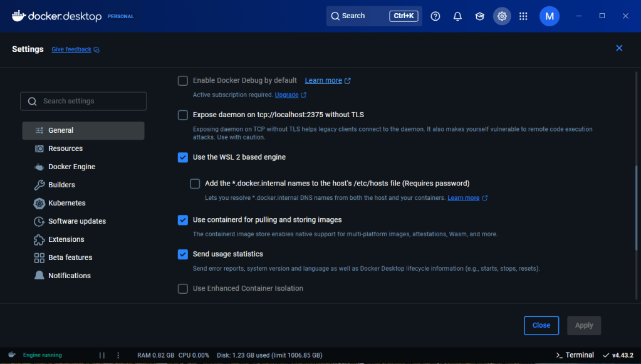Open the Terminal from the status bar
Image resolution: width=641 pixels, height=364 pixels.
[575, 355]
